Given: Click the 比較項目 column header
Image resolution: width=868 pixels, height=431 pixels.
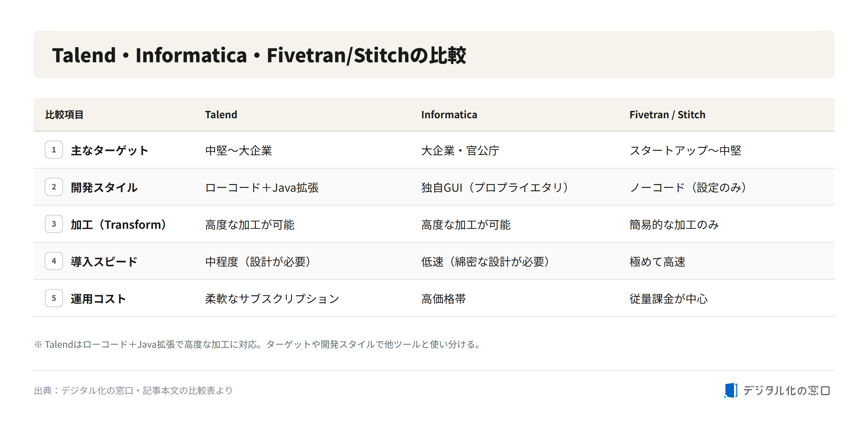Looking at the screenshot, I should pyautogui.click(x=64, y=115).
